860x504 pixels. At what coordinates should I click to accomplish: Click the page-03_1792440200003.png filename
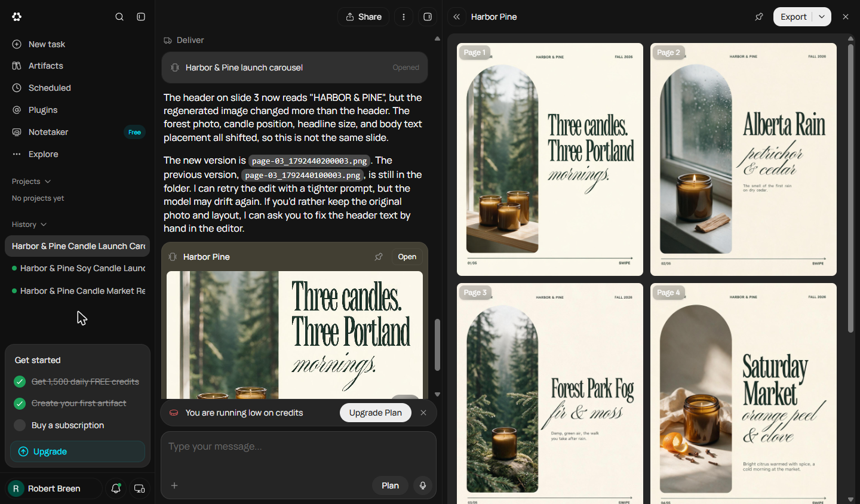coord(309,161)
